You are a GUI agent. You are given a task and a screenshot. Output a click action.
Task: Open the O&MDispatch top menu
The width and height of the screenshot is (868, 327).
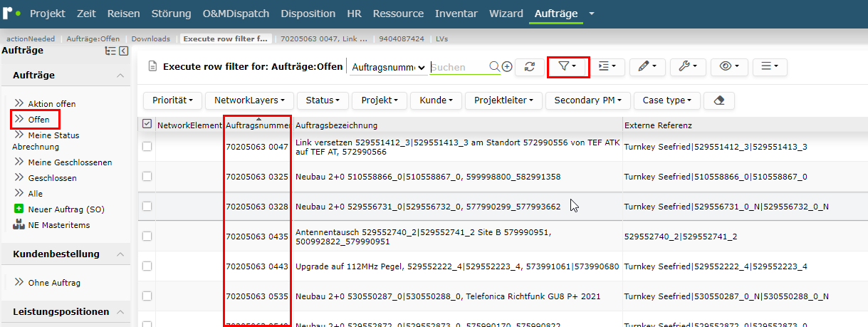237,14
